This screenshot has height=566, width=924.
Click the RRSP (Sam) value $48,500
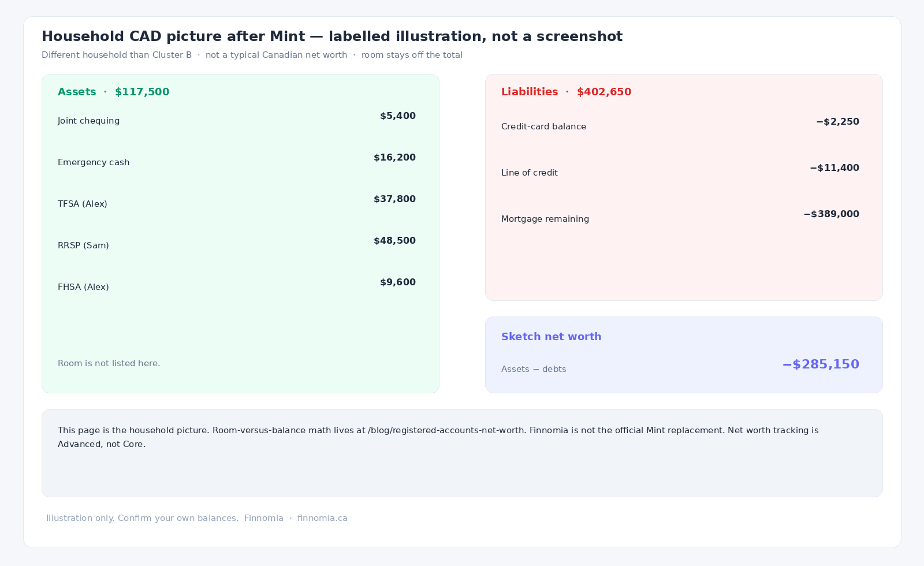pos(394,241)
